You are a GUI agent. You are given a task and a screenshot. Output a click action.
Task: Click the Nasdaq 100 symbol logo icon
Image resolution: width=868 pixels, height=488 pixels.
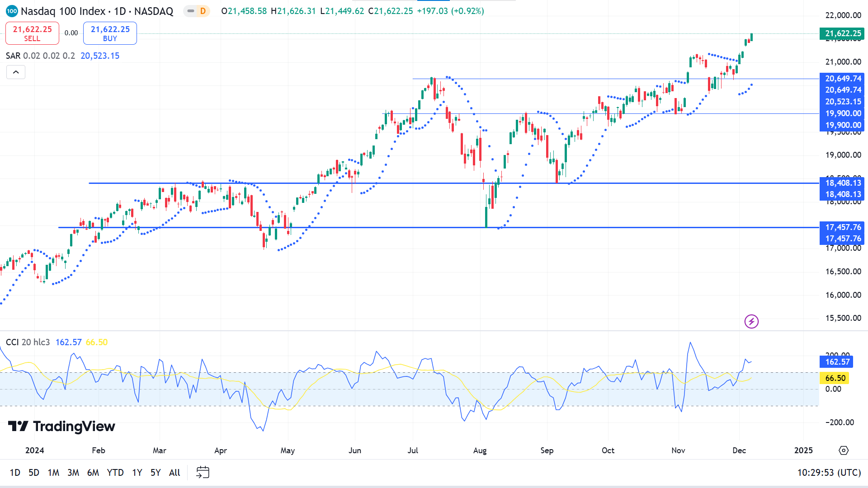pos(12,11)
